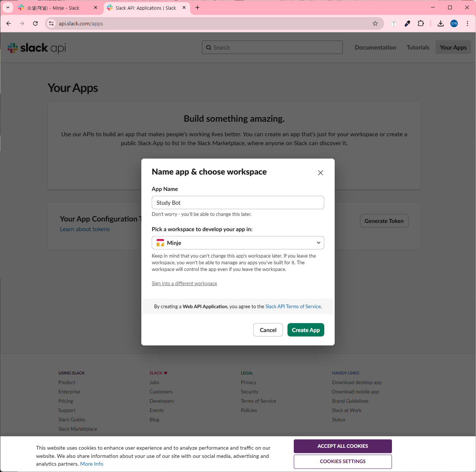Open the tab search dropdown arrow
476x472 pixels.
point(7,7)
